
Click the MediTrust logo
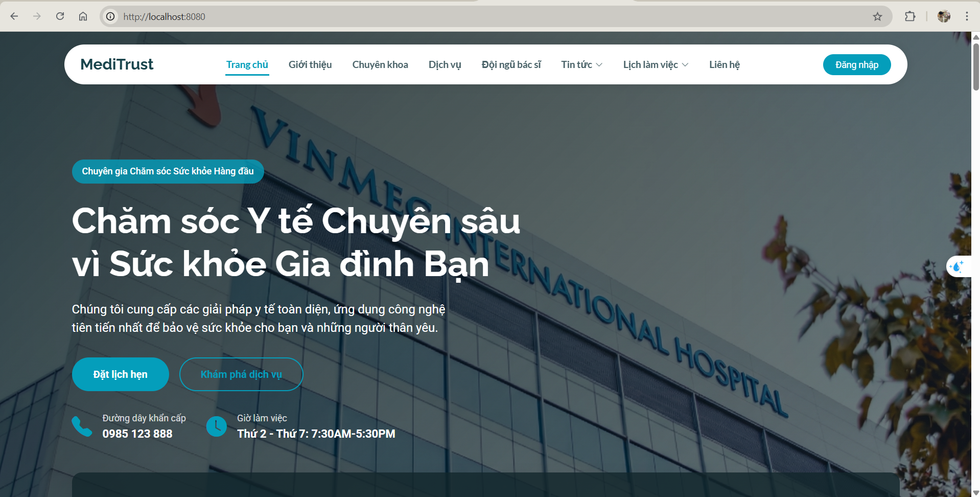point(117,64)
